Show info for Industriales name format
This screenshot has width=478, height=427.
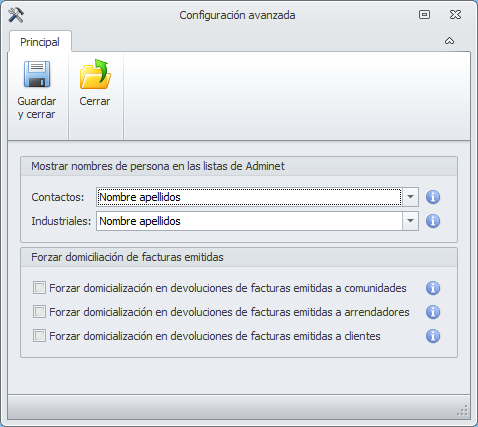(x=433, y=221)
